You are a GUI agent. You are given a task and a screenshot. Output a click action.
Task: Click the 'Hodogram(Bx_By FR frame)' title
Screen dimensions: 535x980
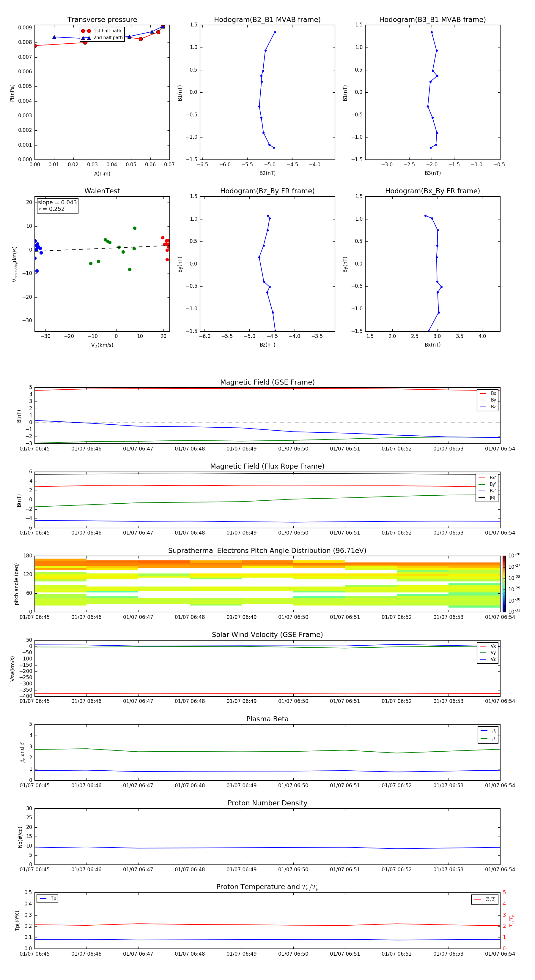(x=432, y=191)
